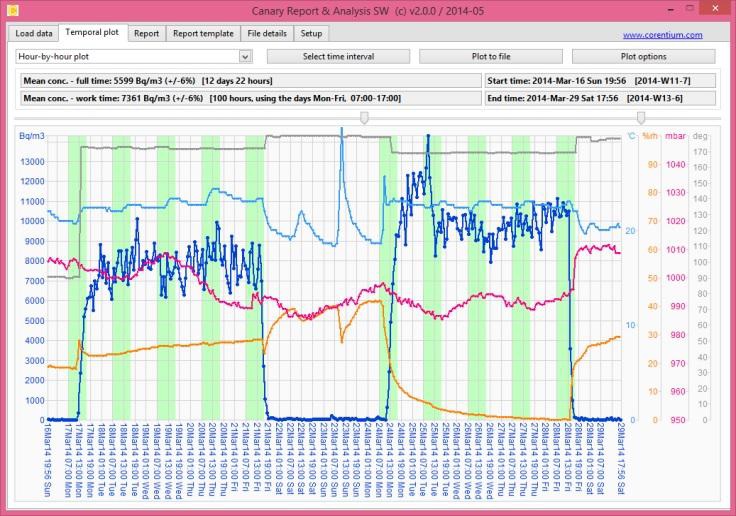Close the Canary Report window
This screenshot has height=516, width=736.
click(715, 9)
